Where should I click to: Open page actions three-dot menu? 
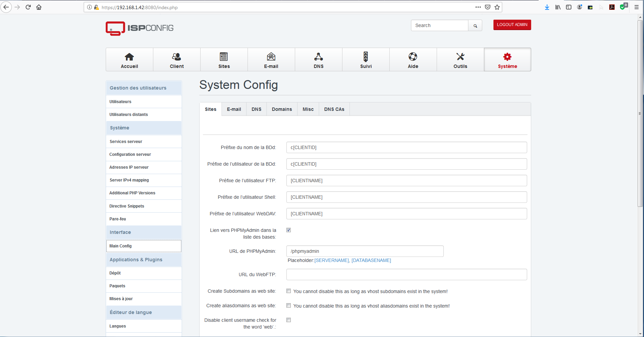(x=478, y=7)
